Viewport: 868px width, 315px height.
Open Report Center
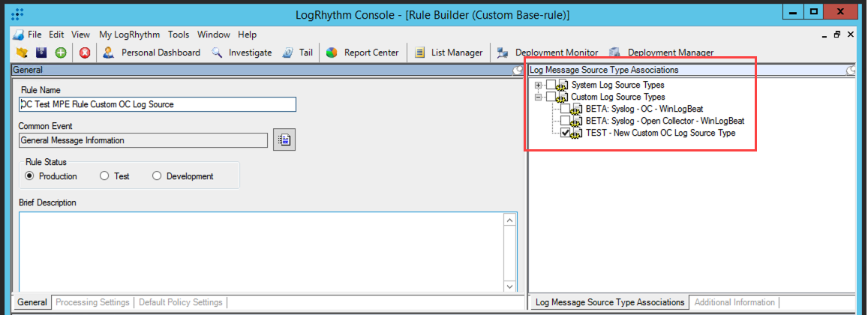click(x=362, y=52)
